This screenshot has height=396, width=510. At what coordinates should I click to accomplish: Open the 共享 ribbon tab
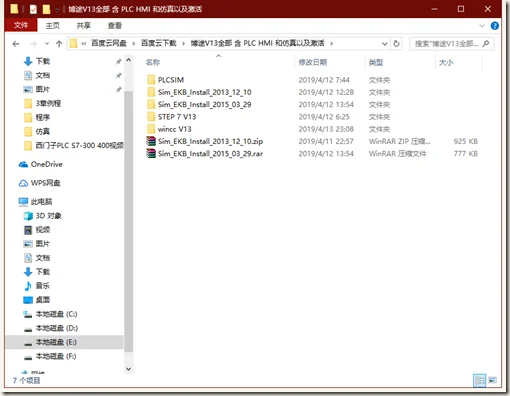tap(84, 25)
